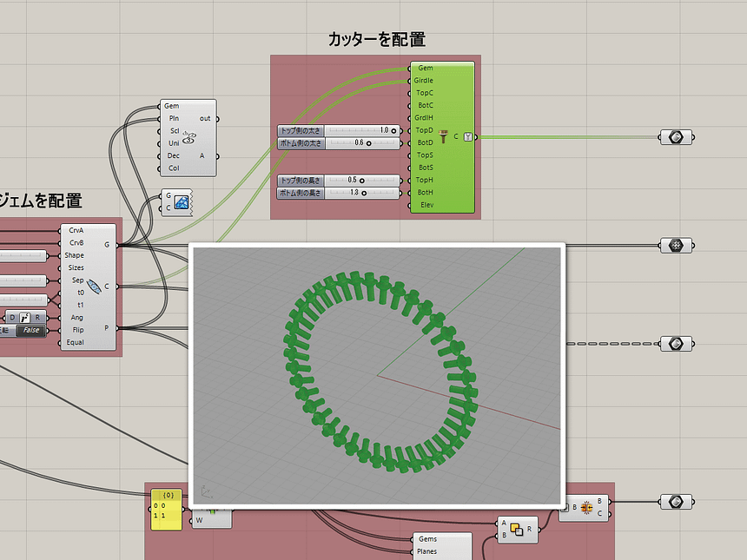Click the transform icon on the Gem/Pln component
This screenshot has height=560, width=747.
[190, 137]
